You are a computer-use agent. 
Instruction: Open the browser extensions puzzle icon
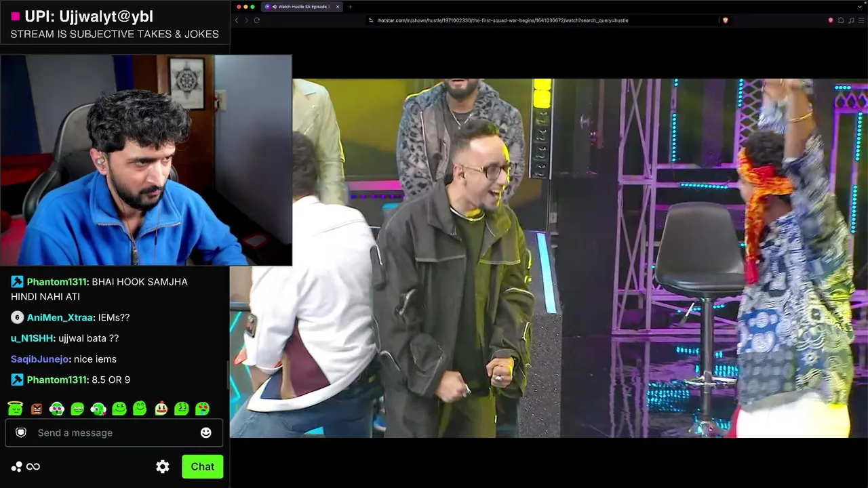(x=841, y=20)
